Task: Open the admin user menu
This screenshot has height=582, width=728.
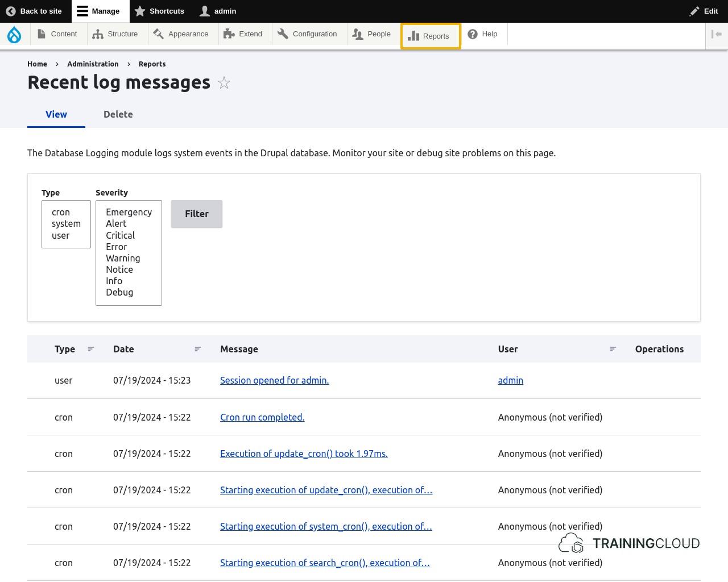Action: pyautogui.click(x=218, y=11)
